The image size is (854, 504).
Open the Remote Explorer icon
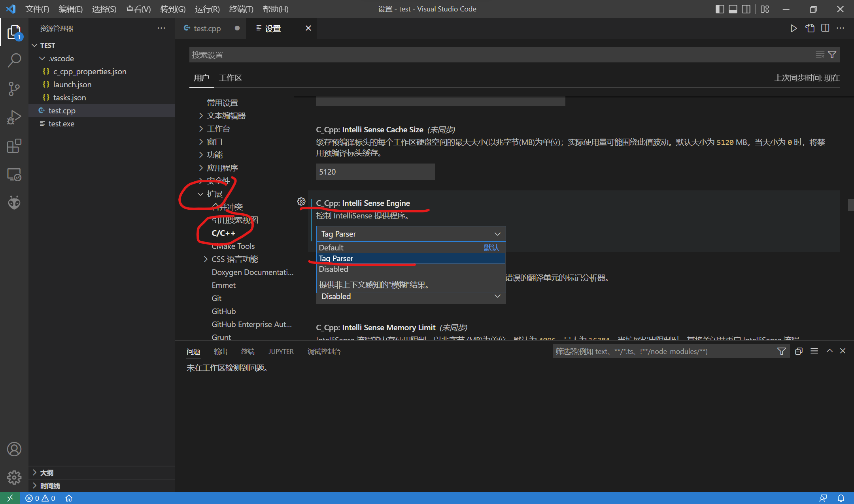click(x=14, y=174)
